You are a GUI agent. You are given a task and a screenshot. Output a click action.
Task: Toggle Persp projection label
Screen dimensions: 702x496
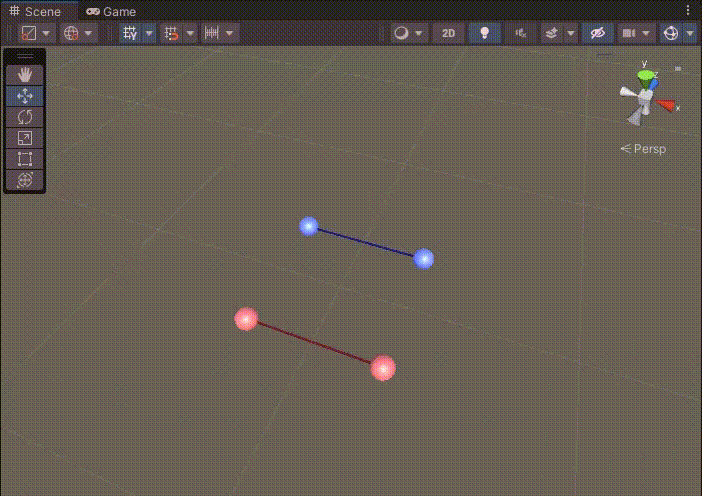coord(644,149)
